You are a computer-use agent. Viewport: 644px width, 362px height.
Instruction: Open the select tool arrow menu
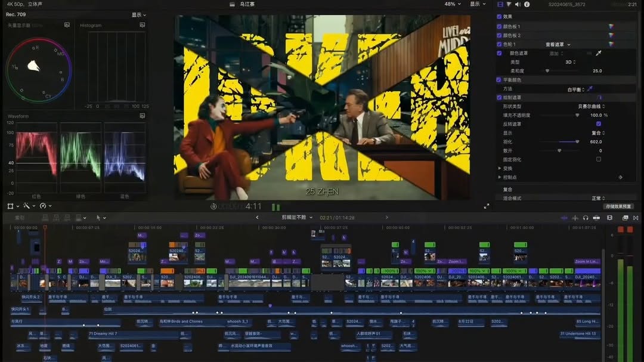tap(101, 218)
